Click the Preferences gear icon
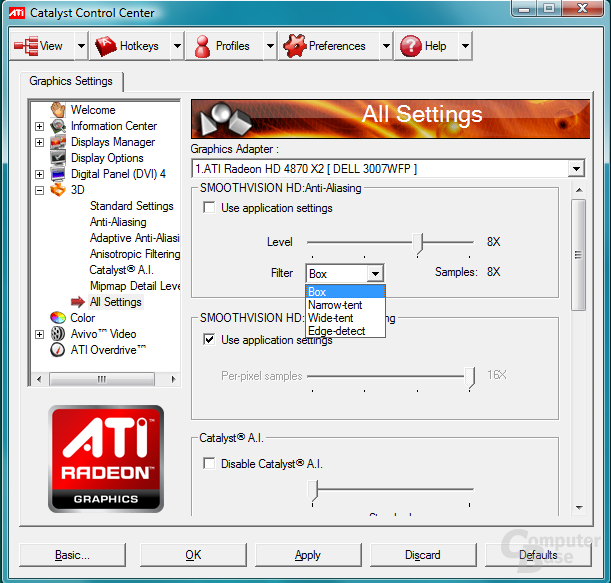 click(295, 46)
